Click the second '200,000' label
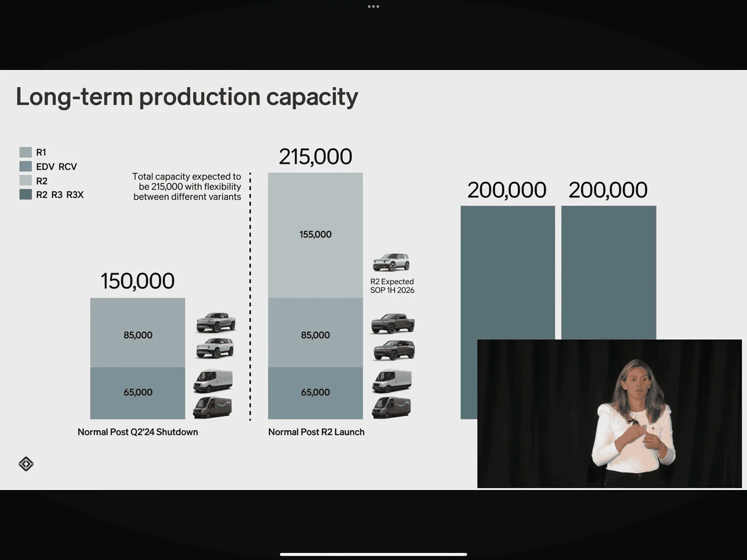Screen dimensions: 747x560 (x=608, y=190)
